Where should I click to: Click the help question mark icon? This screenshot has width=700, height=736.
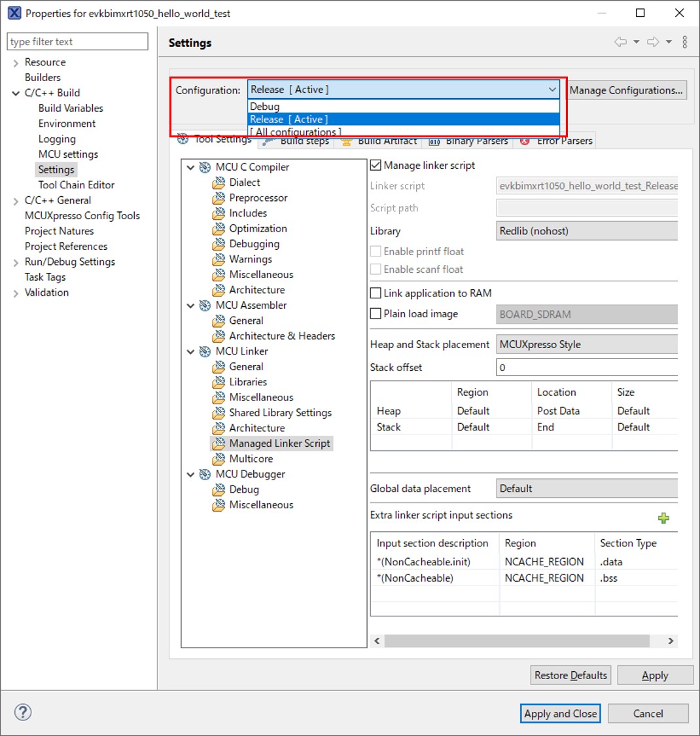pyautogui.click(x=23, y=712)
